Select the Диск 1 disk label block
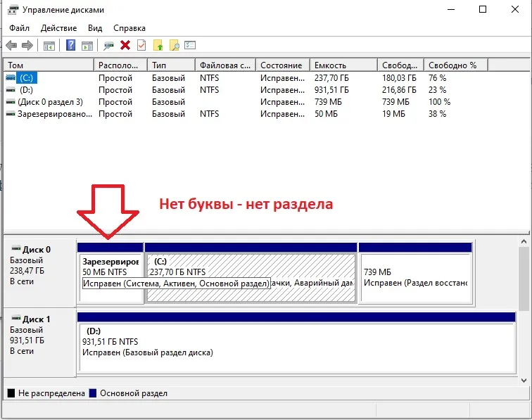Image resolution: width=532 pixels, height=420 pixels. [x=40, y=342]
